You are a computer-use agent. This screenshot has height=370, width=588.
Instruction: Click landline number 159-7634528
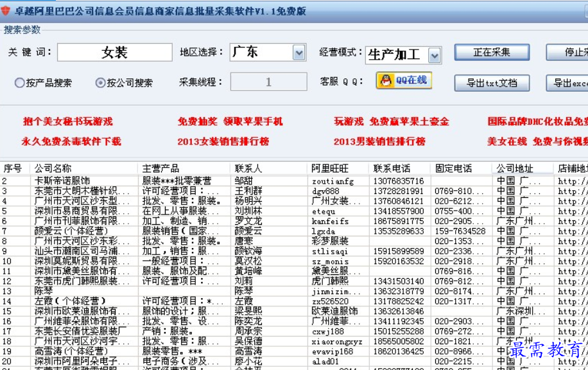pyautogui.click(x=460, y=231)
